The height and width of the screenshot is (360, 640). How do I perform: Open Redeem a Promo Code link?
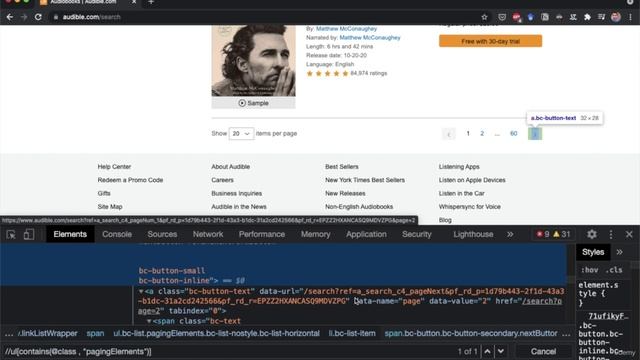point(130,180)
